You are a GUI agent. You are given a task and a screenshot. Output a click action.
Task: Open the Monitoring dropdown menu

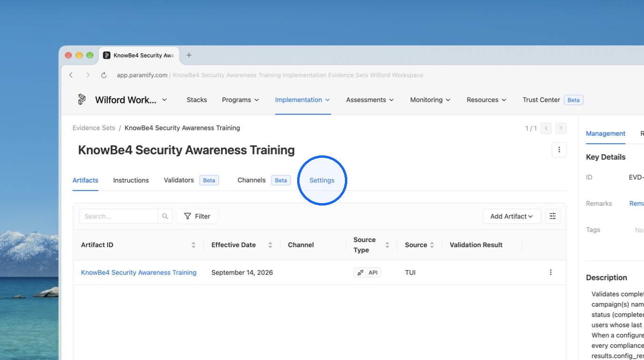(x=430, y=100)
